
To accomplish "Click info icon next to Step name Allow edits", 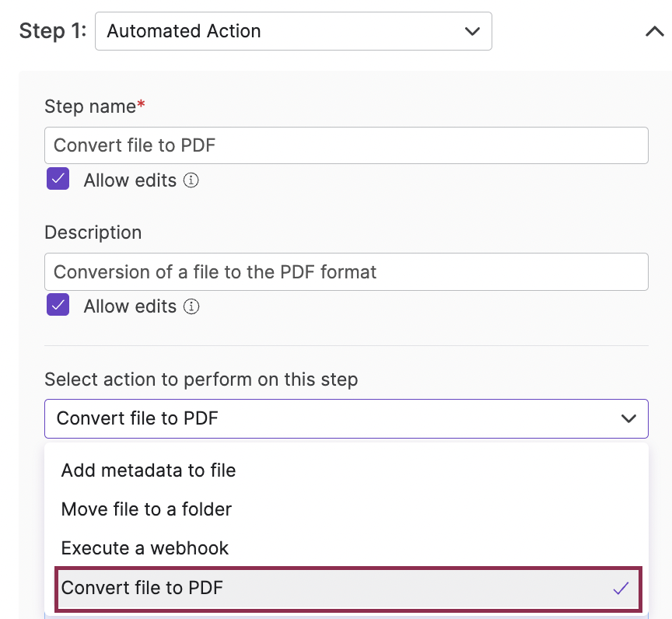I will (x=191, y=180).
